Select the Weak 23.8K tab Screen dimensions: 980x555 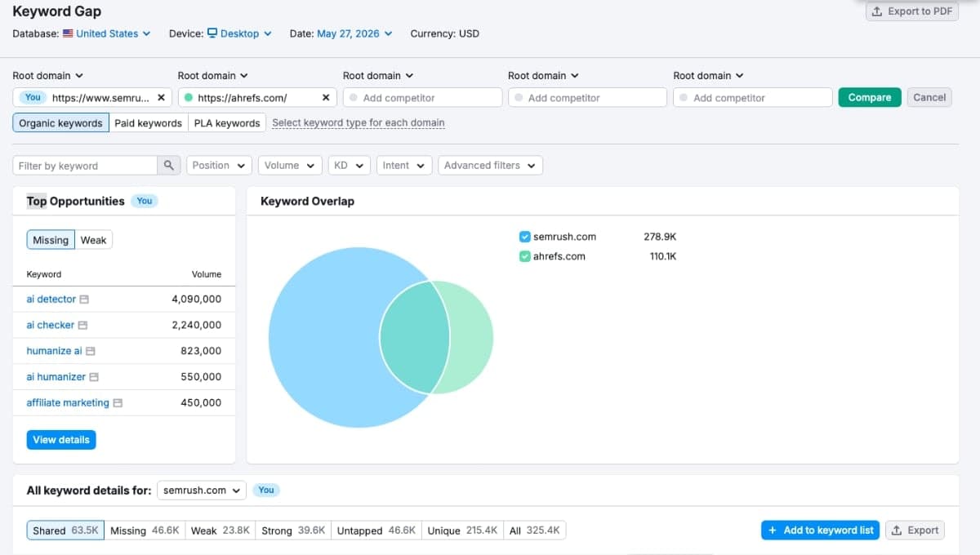click(x=220, y=531)
